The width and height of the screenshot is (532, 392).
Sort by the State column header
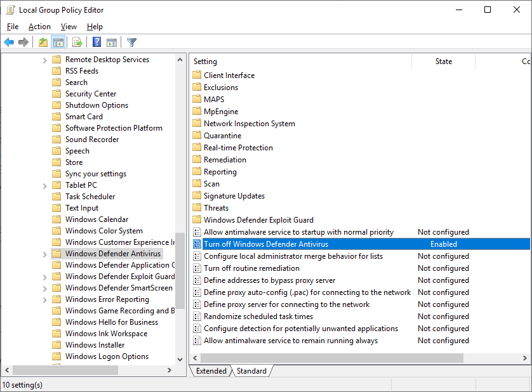[444, 62]
